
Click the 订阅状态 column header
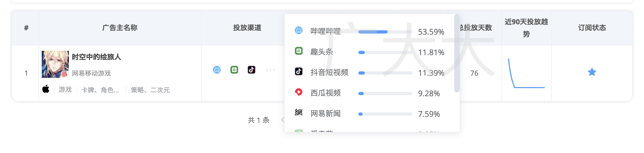click(x=592, y=28)
